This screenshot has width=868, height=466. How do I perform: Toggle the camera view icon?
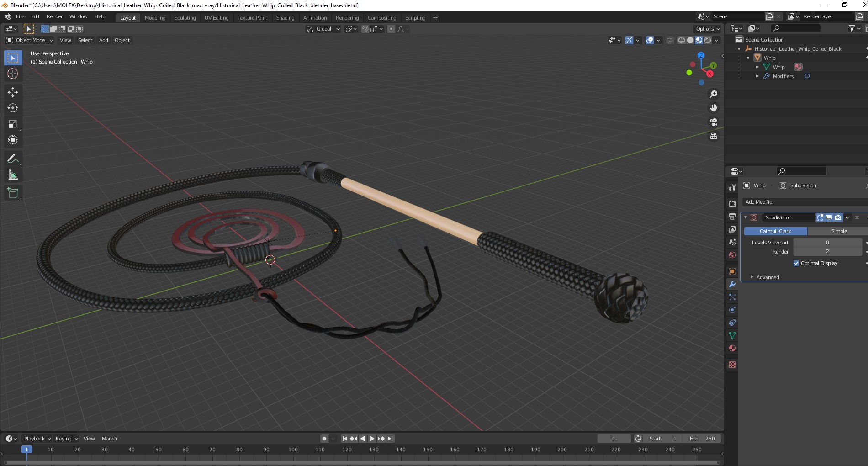[713, 122]
